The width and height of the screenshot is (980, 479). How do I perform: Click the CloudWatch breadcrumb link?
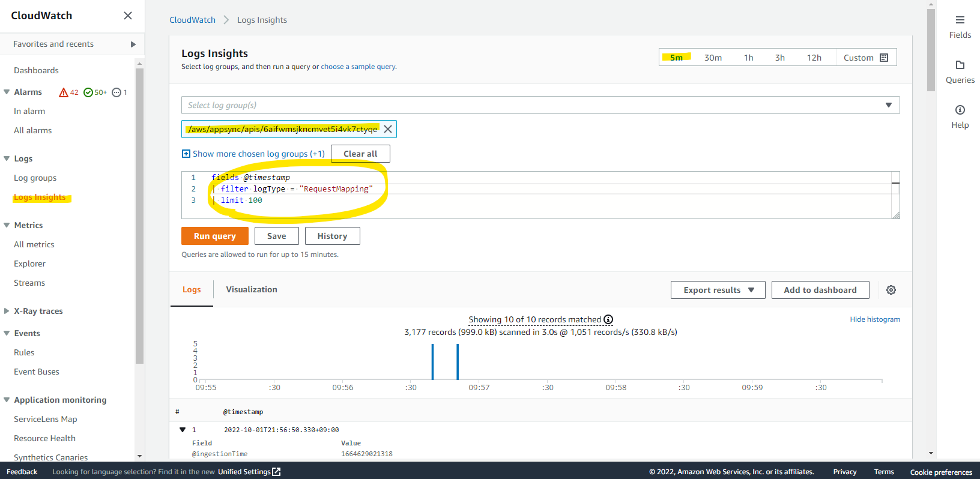pos(192,20)
